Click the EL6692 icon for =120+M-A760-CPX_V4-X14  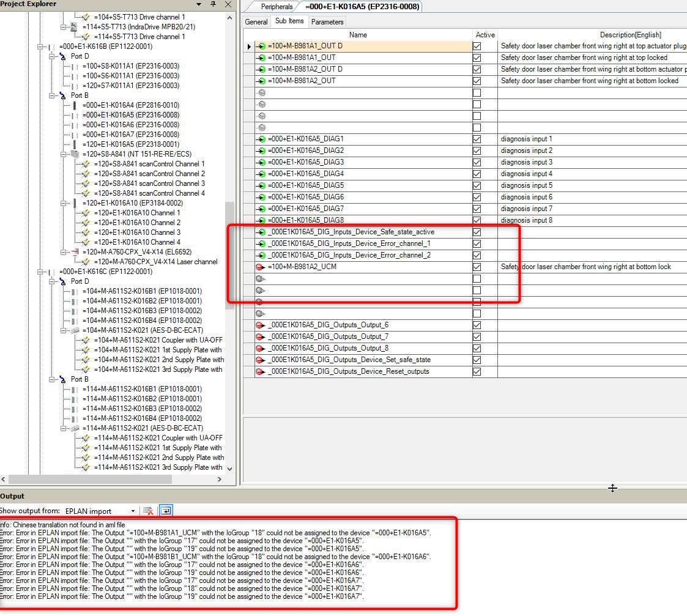[75, 252]
